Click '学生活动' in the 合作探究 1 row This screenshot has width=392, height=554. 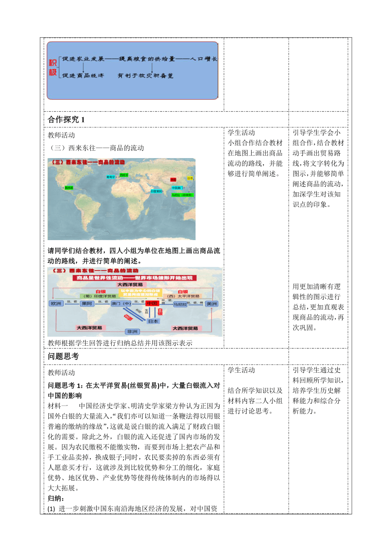pyautogui.click(x=242, y=133)
